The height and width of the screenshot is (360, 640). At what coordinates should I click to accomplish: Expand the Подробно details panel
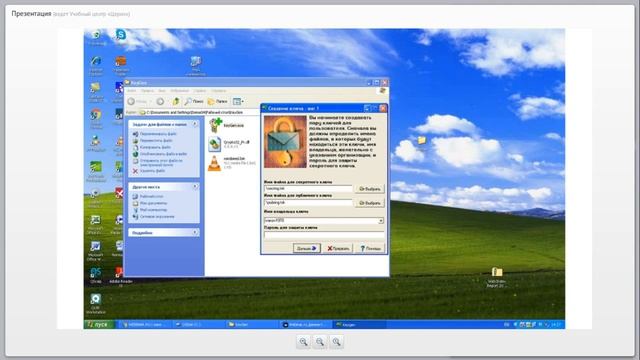pos(195,232)
